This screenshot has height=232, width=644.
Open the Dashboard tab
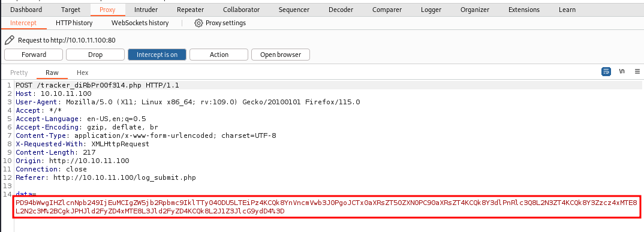pyautogui.click(x=26, y=10)
